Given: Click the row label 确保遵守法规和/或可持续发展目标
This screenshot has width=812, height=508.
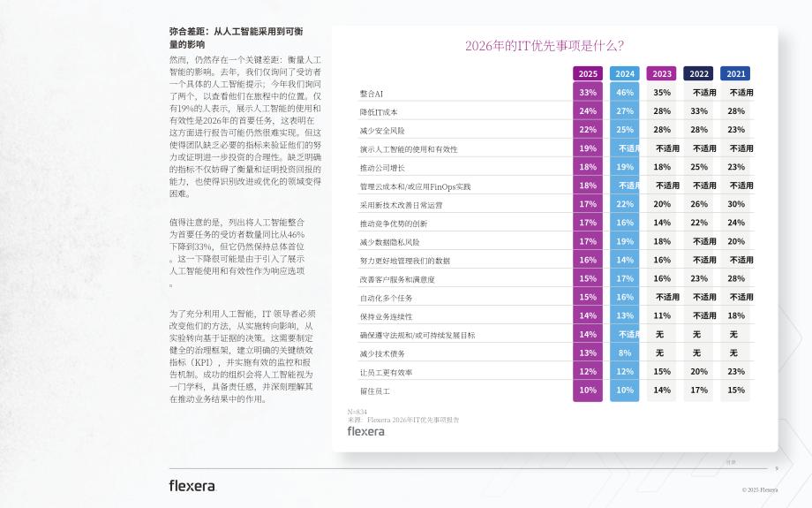Looking at the screenshot, I should coord(417,336).
